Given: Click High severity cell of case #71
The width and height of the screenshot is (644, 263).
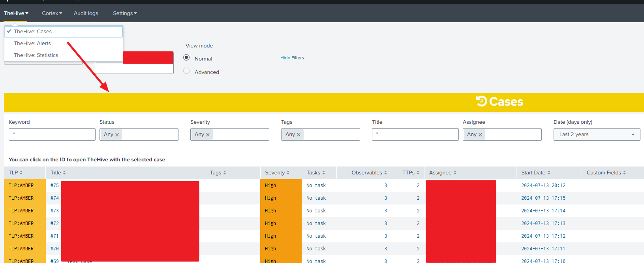Looking at the screenshot, I should [x=281, y=236].
